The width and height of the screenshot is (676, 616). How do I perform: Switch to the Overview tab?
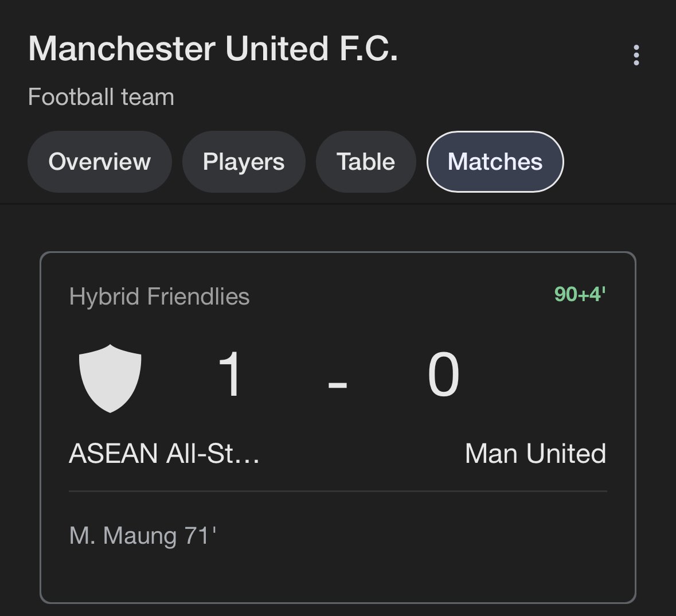tap(100, 162)
